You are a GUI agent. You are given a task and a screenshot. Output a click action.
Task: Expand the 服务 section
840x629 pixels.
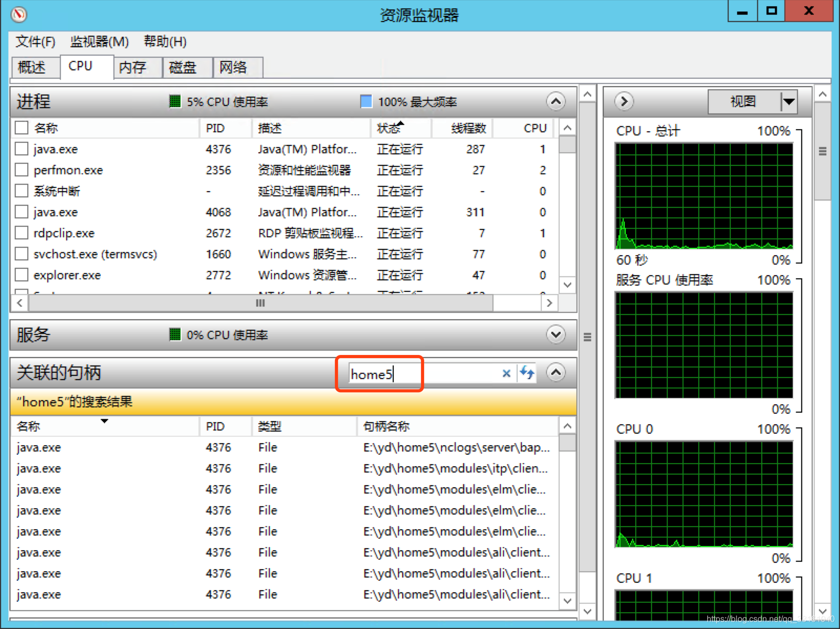[555, 334]
